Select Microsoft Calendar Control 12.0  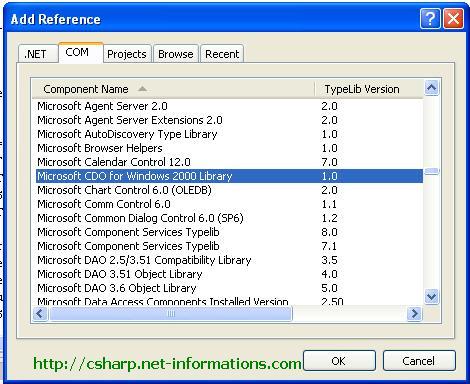click(229, 162)
